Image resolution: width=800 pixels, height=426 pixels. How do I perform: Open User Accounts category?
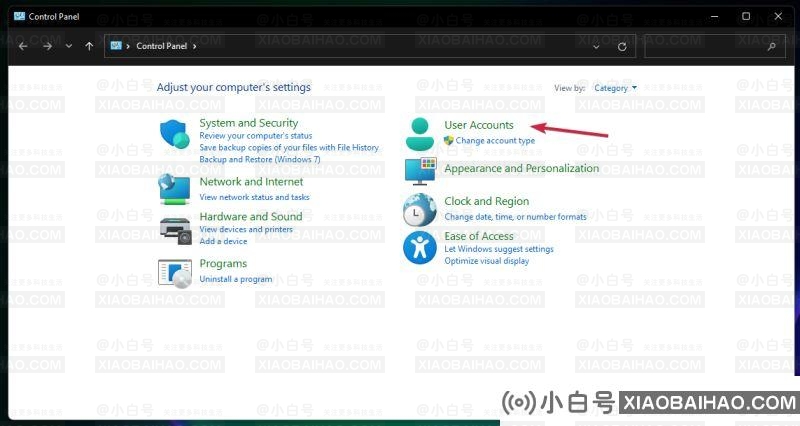[479, 125]
